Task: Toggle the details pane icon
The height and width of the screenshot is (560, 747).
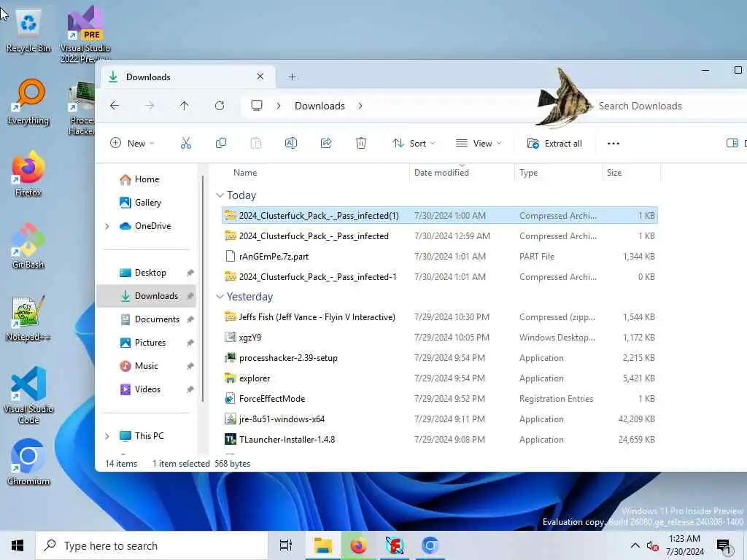Action: point(732,144)
